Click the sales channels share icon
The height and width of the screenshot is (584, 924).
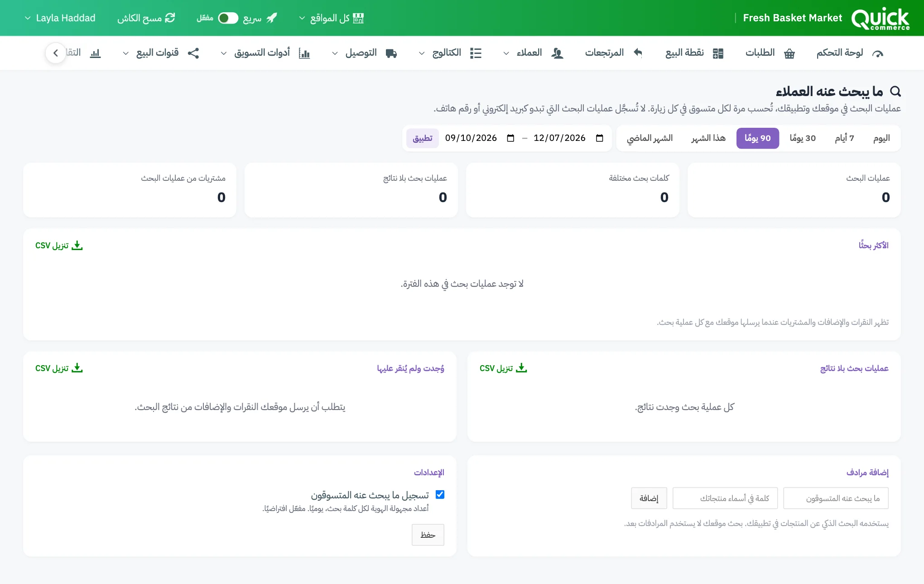tap(193, 53)
